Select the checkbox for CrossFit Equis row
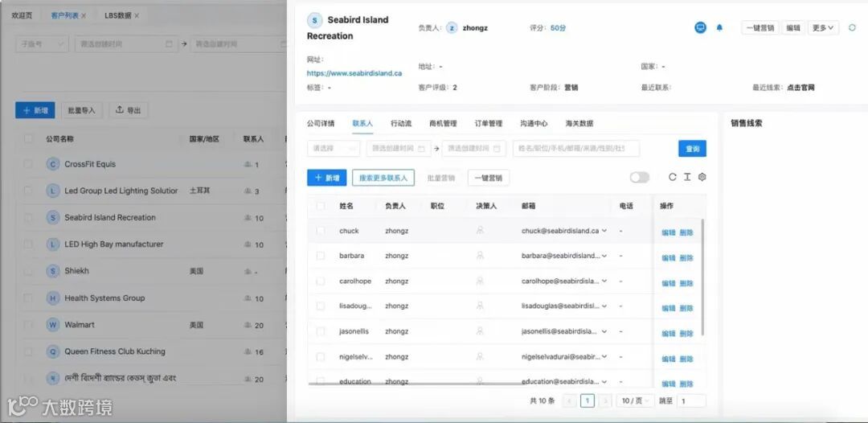Image resolution: width=868 pixels, height=423 pixels. coord(27,164)
